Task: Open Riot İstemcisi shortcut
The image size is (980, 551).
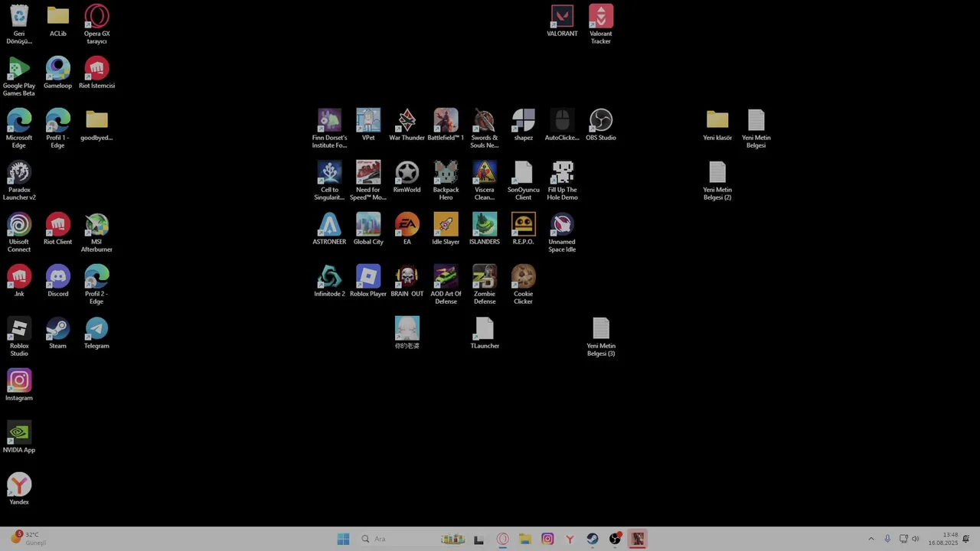Action: pyautogui.click(x=96, y=69)
